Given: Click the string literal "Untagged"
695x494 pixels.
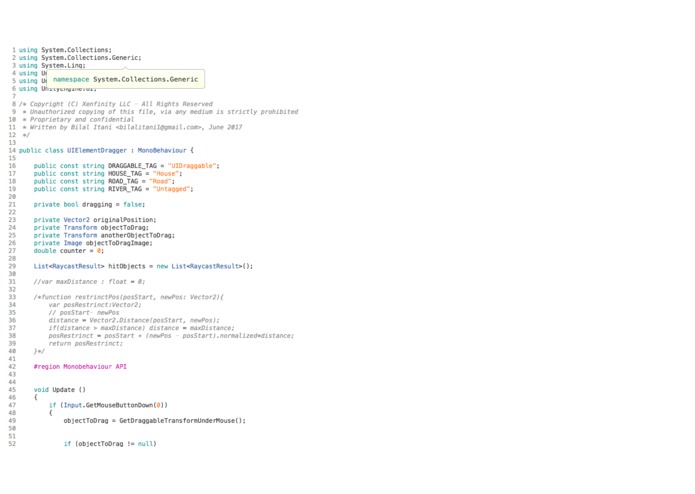Looking at the screenshot, I should click(x=171, y=189).
